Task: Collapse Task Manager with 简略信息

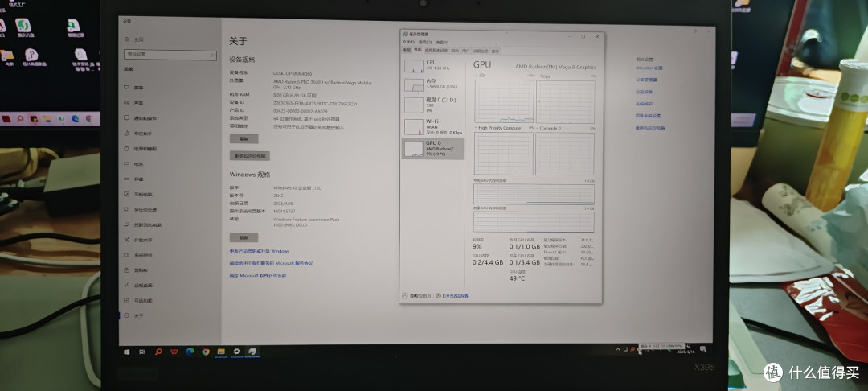Action: 417,296
